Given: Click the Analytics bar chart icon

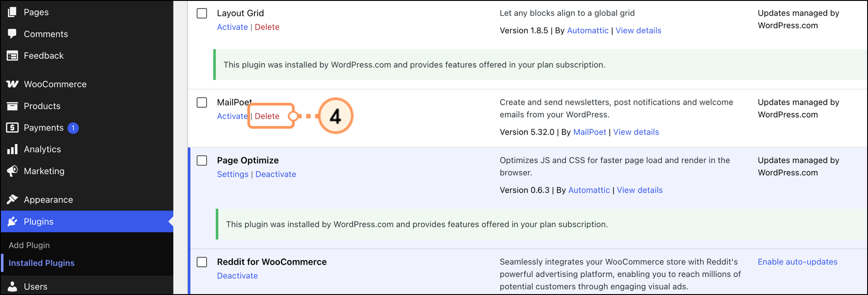Looking at the screenshot, I should [12, 149].
